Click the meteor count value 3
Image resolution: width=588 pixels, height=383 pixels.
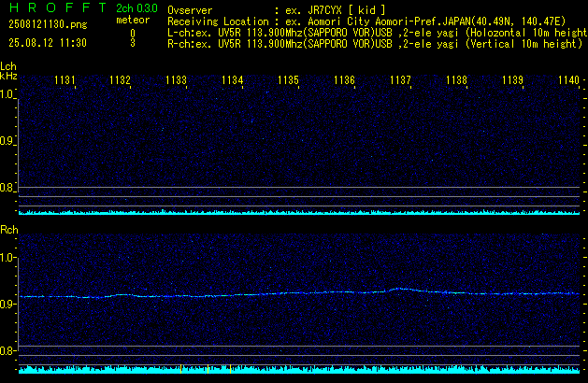click(133, 43)
